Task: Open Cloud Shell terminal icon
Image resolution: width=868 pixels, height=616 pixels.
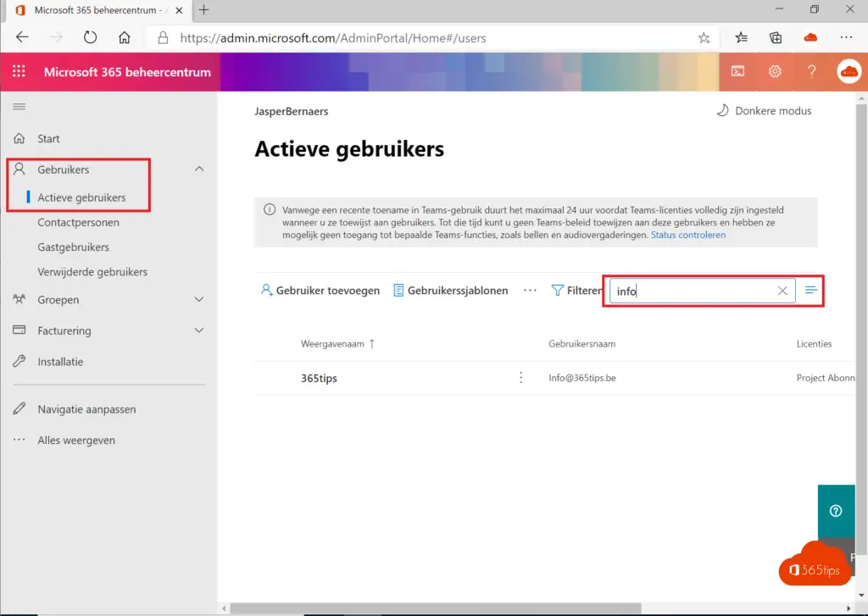Action: coord(737,71)
